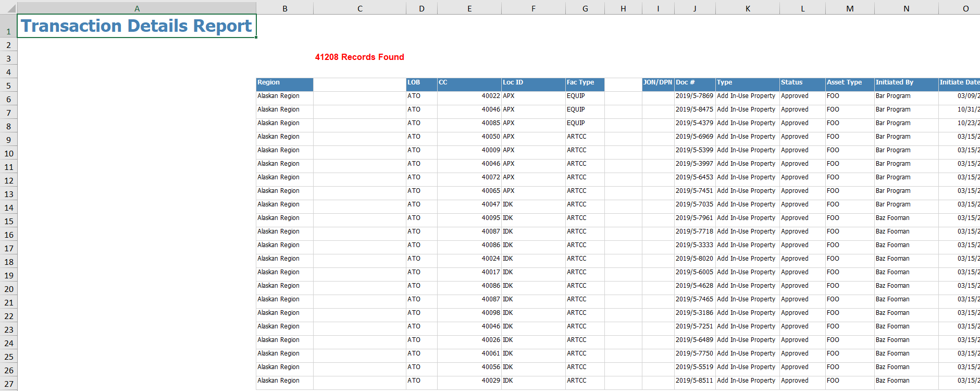Click the Initiated By header cell

(x=907, y=84)
